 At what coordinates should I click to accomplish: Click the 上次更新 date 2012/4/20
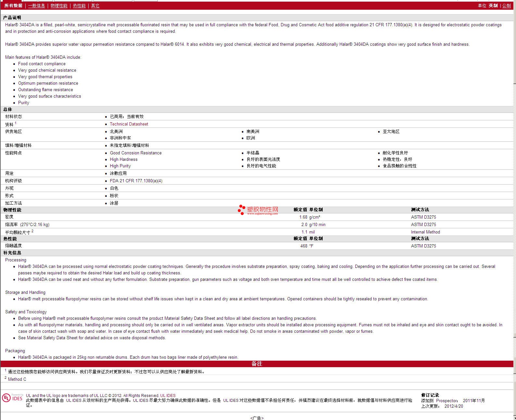pos(454,406)
